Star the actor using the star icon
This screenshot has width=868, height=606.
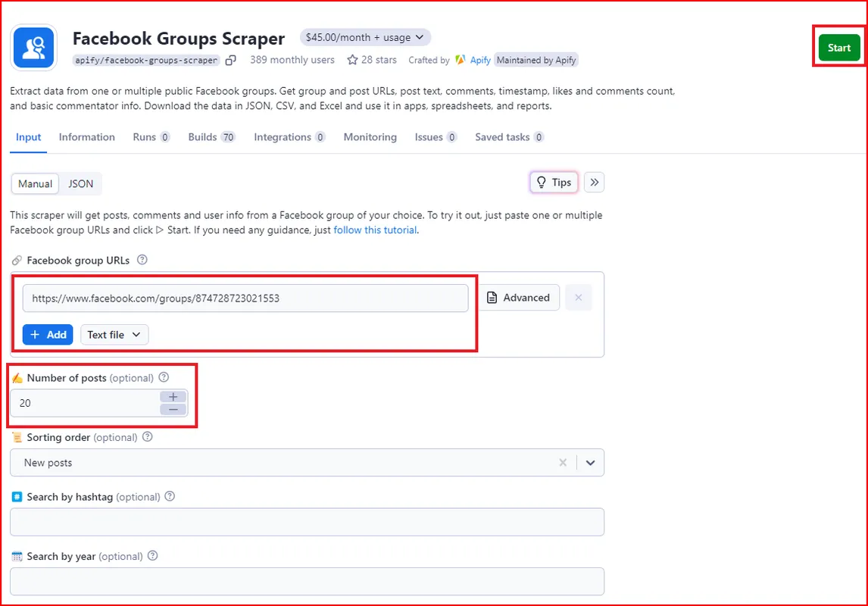tap(352, 60)
